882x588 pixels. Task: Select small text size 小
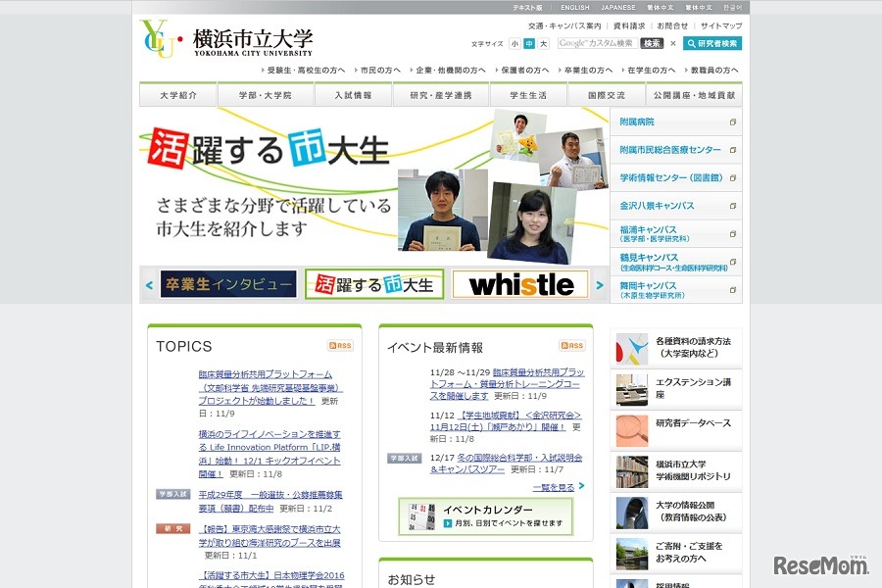[x=514, y=43]
